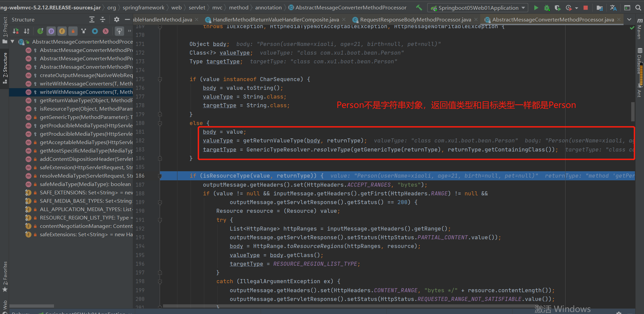This screenshot has width=644, height=314.
Task: Click the green inspection checkmark indicator
Action: point(632,28)
